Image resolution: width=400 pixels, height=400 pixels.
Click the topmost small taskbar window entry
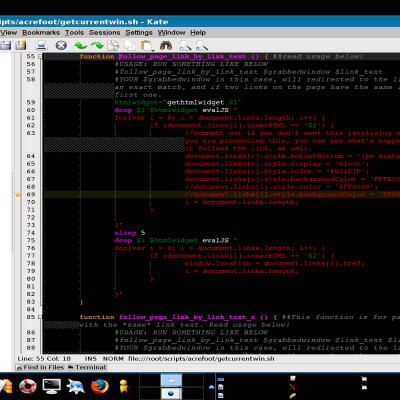[x=221, y=379]
